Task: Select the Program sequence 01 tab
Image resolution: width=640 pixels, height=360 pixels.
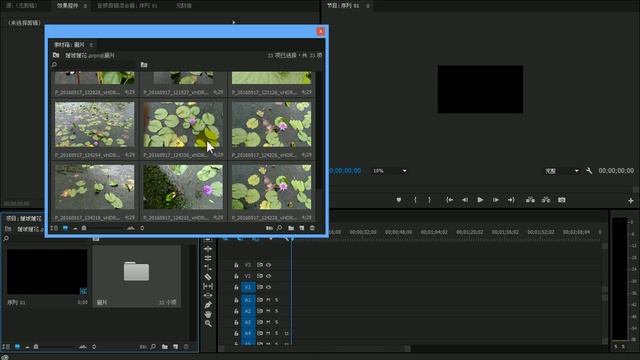Action: point(343,6)
